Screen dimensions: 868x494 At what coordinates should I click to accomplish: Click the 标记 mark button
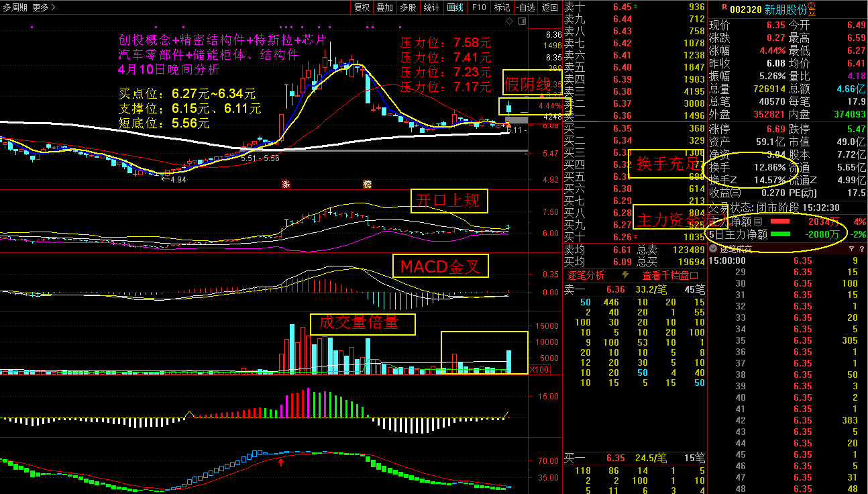(x=502, y=7)
